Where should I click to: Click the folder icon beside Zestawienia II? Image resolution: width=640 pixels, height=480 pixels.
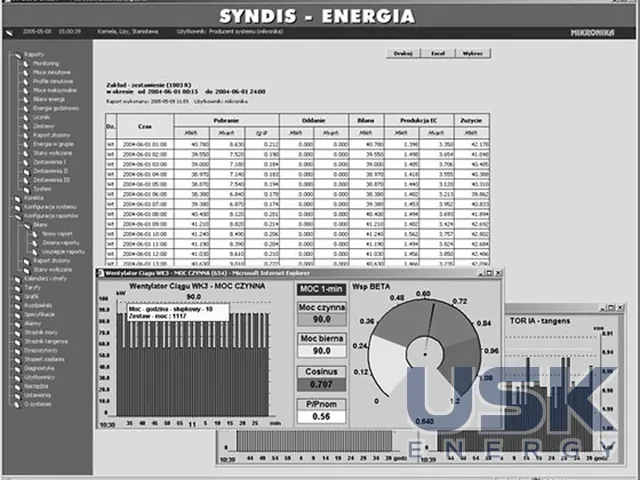tap(26, 172)
